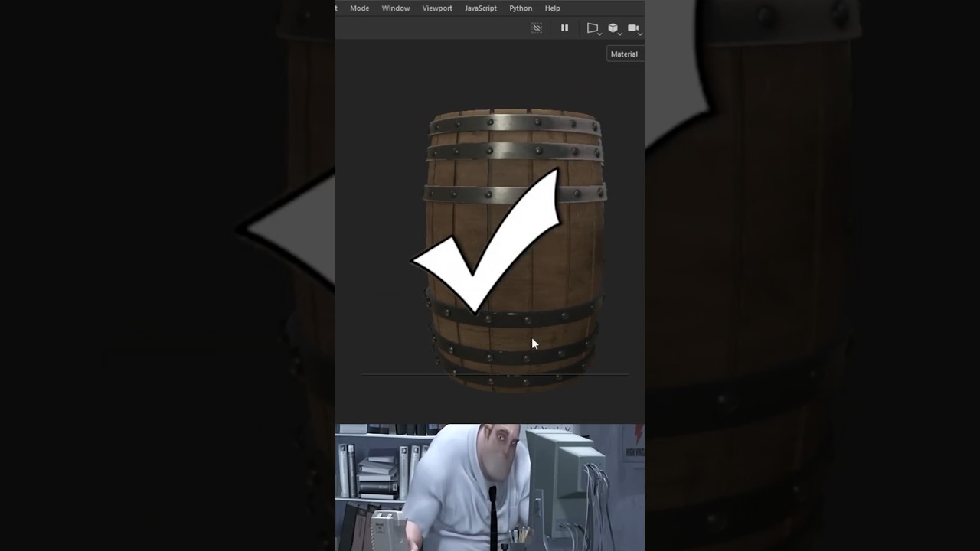Open the Help menu
Image resolution: width=980 pixels, height=551 pixels.
click(552, 8)
